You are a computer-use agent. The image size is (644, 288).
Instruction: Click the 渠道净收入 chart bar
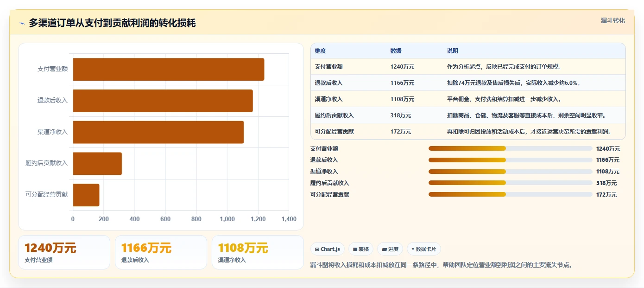(158, 132)
